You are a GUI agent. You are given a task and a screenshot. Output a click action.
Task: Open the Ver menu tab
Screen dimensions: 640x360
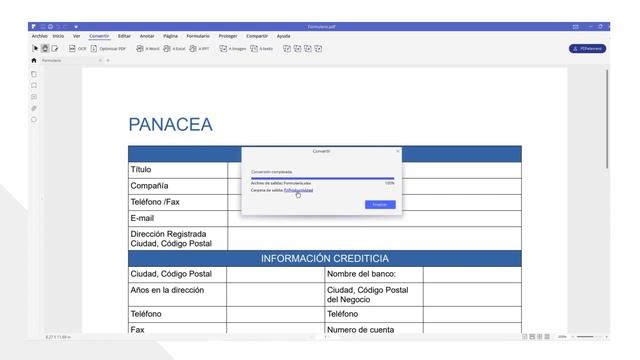pyautogui.click(x=76, y=36)
